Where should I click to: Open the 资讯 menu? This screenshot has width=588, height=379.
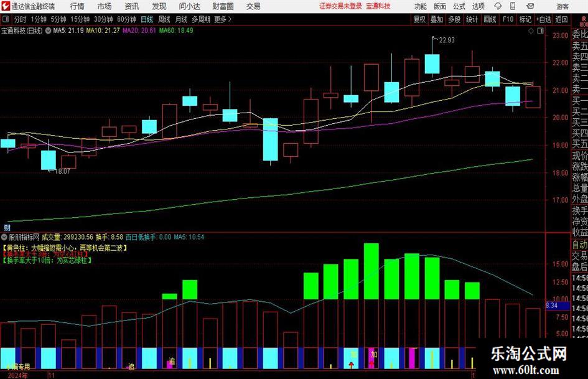pos(132,6)
